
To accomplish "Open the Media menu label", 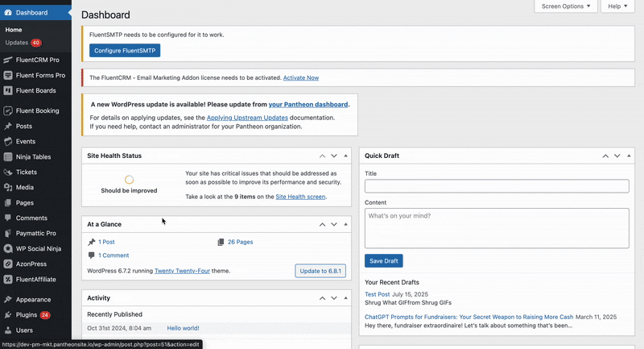I will tap(25, 188).
